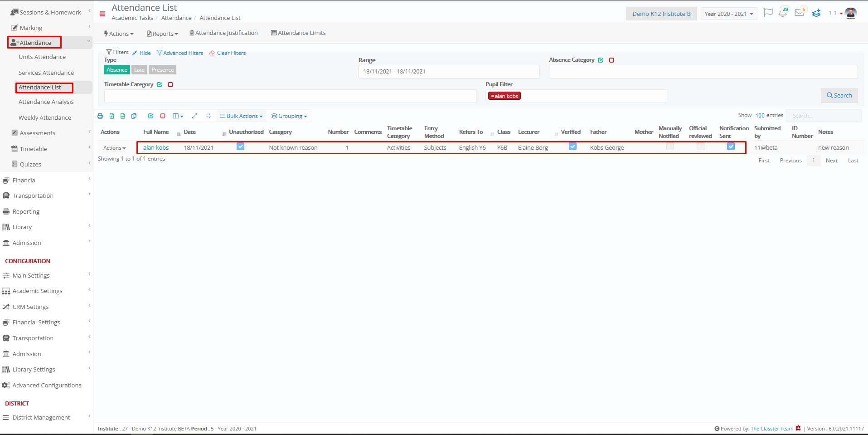Expand the Timetable sidebar section
The width and height of the screenshot is (868, 435).
click(50, 149)
